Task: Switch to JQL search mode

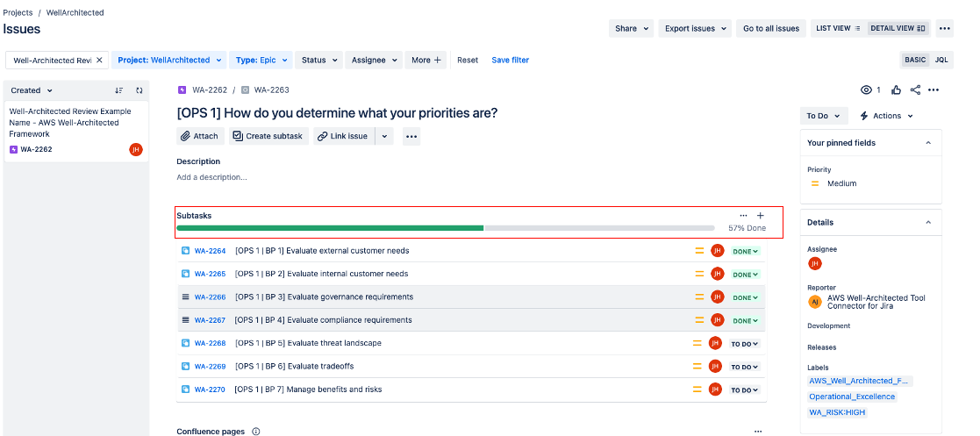Action: pos(941,60)
